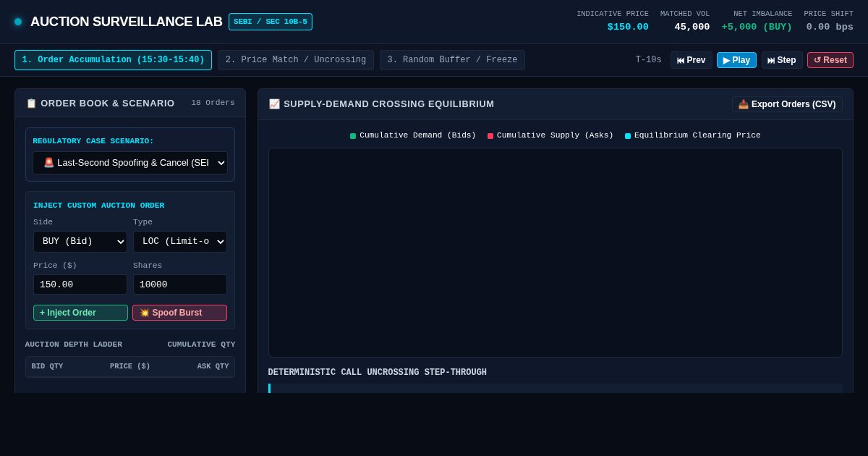Click the Inject Order button
The height and width of the screenshot is (456, 868).
coord(80,313)
